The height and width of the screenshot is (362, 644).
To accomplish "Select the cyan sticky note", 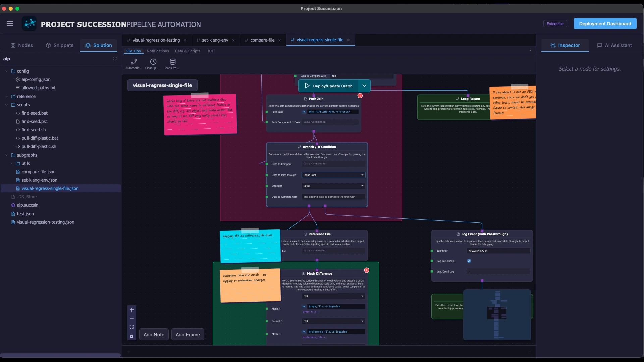I will point(250,246).
